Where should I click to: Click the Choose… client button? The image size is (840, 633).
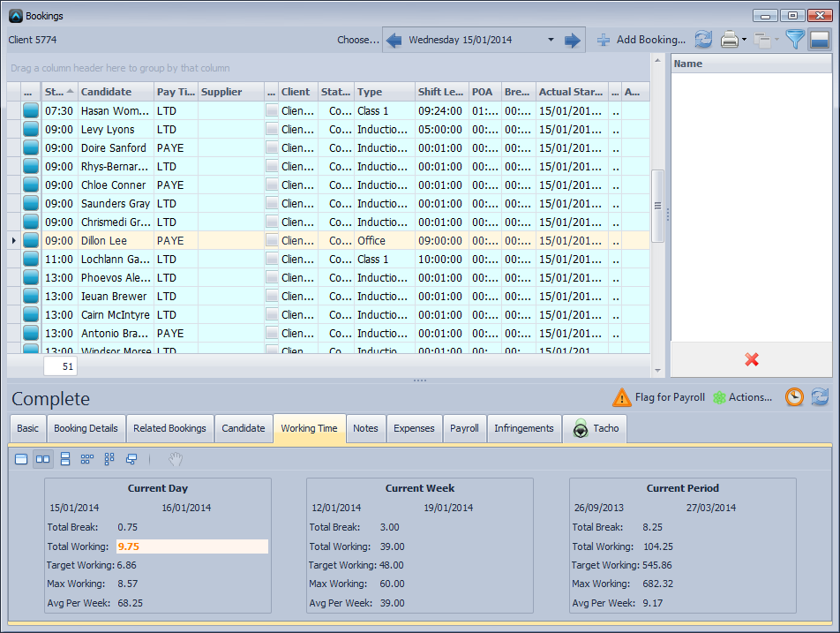click(x=358, y=40)
